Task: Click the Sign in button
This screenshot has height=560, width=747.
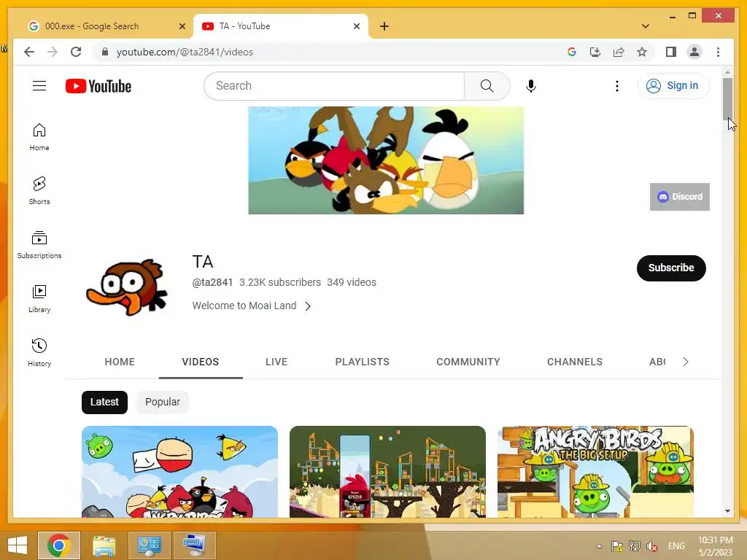Action: 673,86
